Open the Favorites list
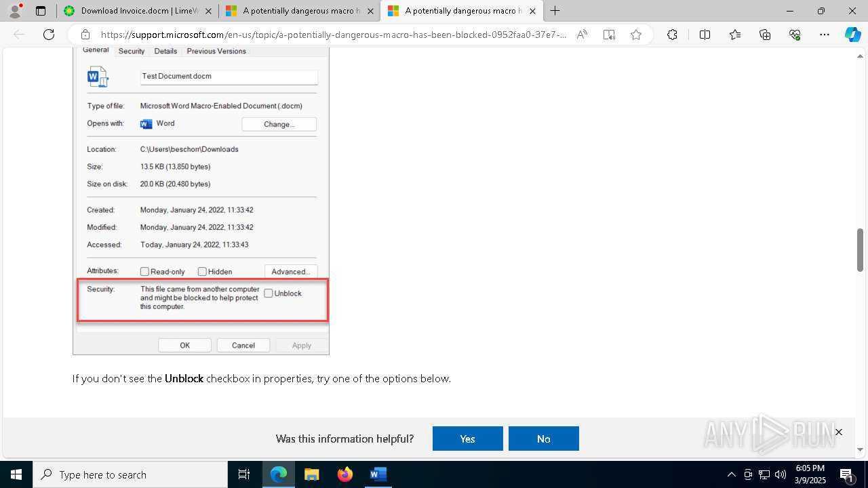Image resolution: width=868 pixels, height=488 pixels. (735, 35)
